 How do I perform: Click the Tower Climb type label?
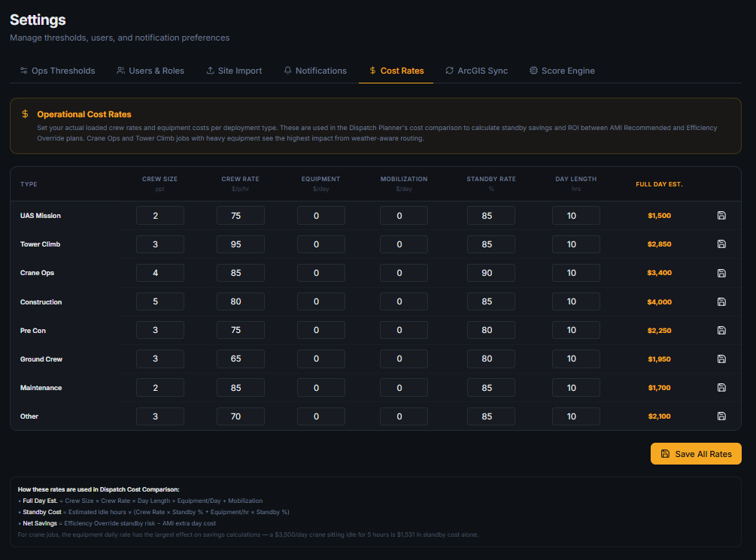pos(40,244)
